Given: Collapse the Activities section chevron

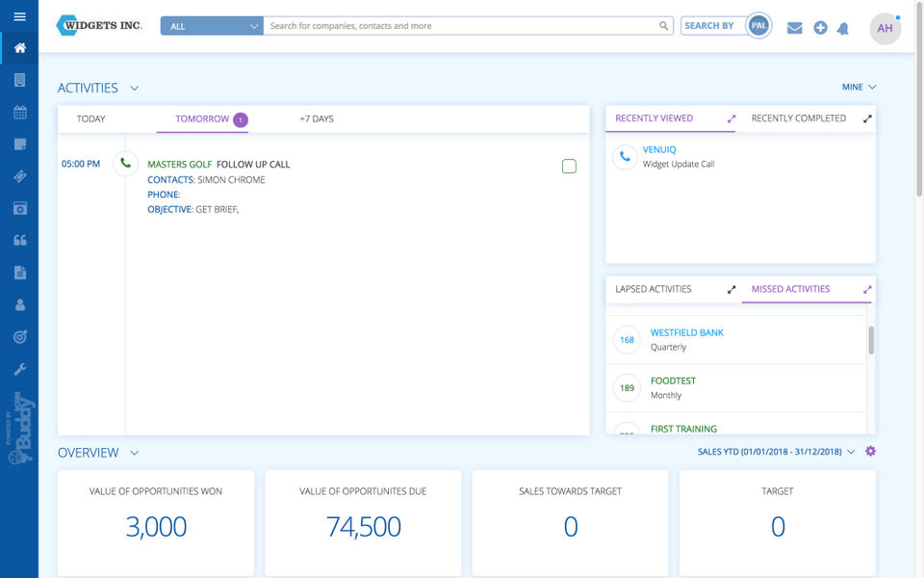Looking at the screenshot, I should pyautogui.click(x=135, y=89).
